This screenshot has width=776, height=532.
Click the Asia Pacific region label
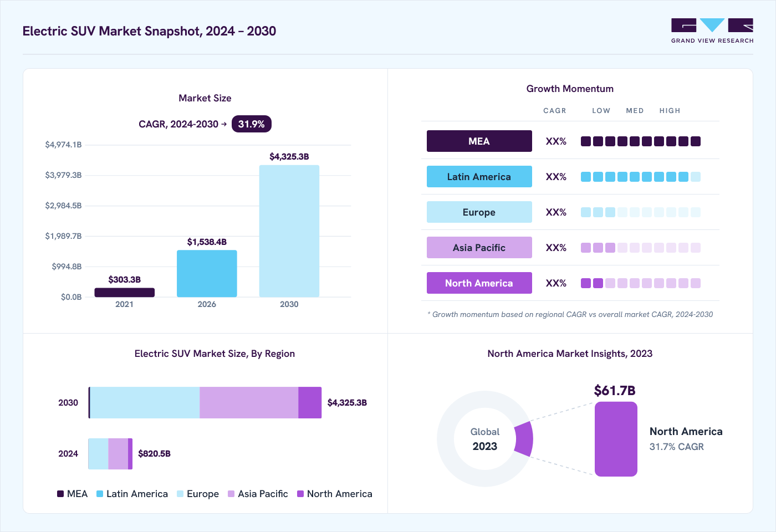pos(479,248)
